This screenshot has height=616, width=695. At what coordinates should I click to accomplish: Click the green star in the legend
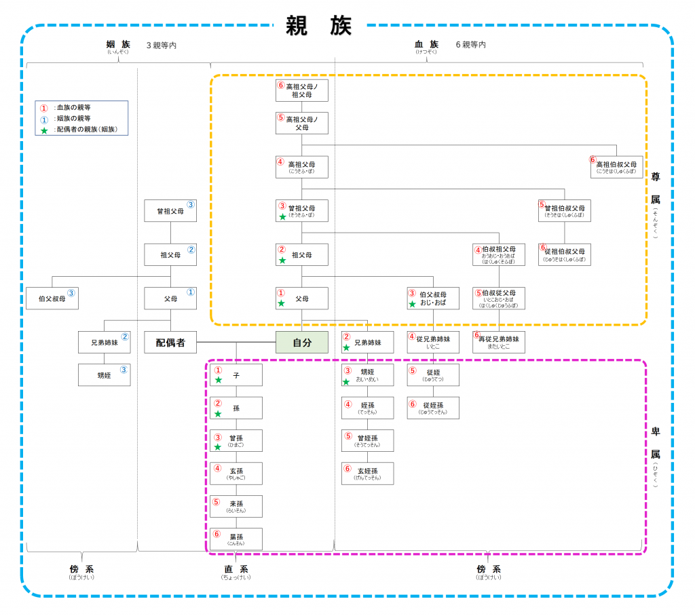pos(44,130)
